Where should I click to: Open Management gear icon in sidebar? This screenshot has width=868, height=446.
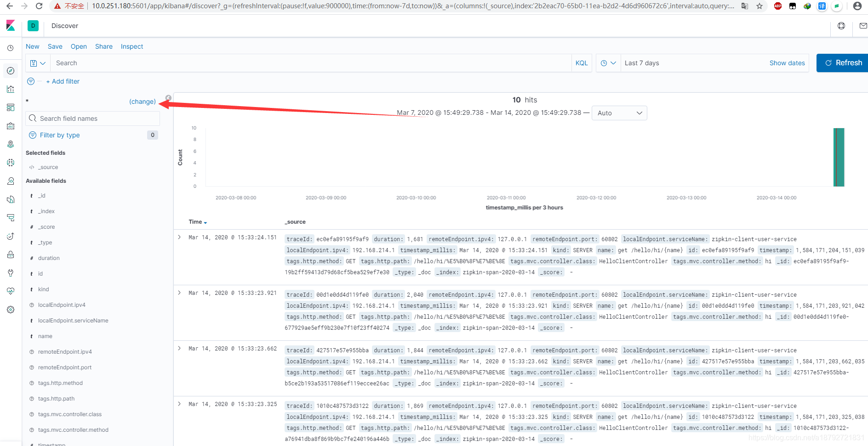tap(11, 310)
